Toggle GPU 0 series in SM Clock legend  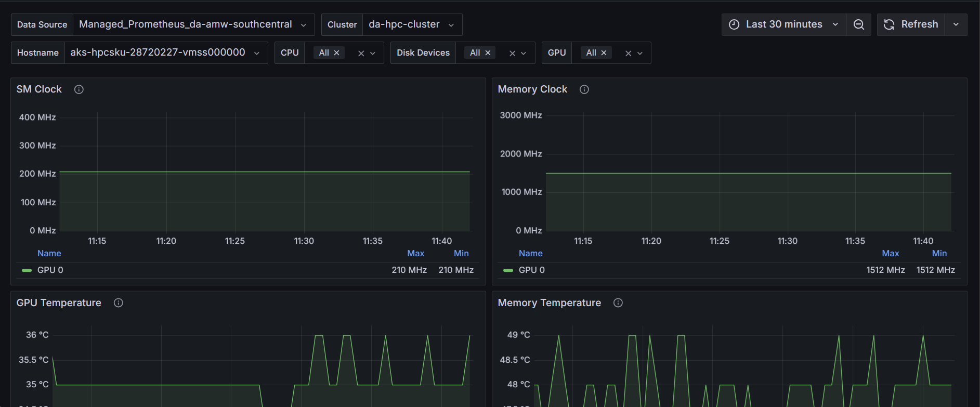[50, 270]
